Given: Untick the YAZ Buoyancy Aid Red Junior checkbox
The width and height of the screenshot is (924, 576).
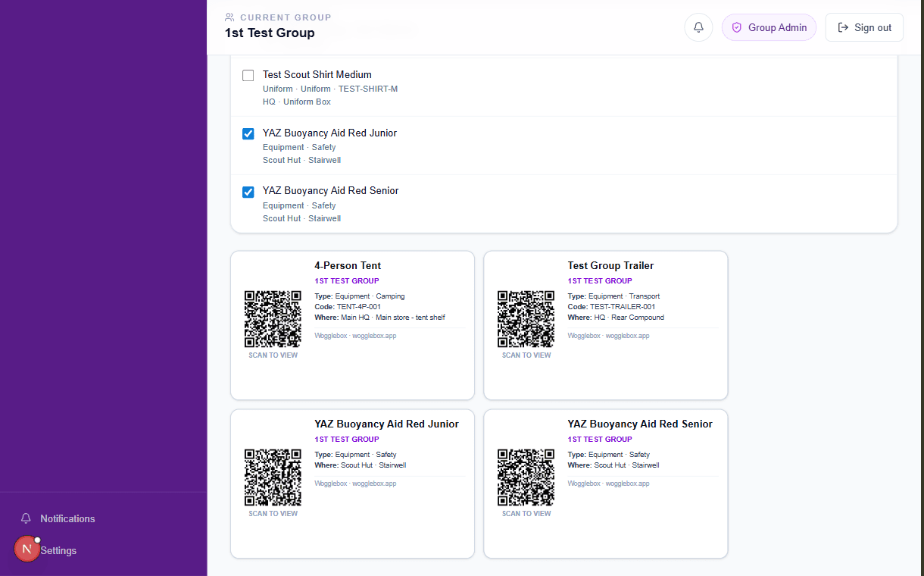Looking at the screenshot, I should pyautogui.click(x=248, y=134).
